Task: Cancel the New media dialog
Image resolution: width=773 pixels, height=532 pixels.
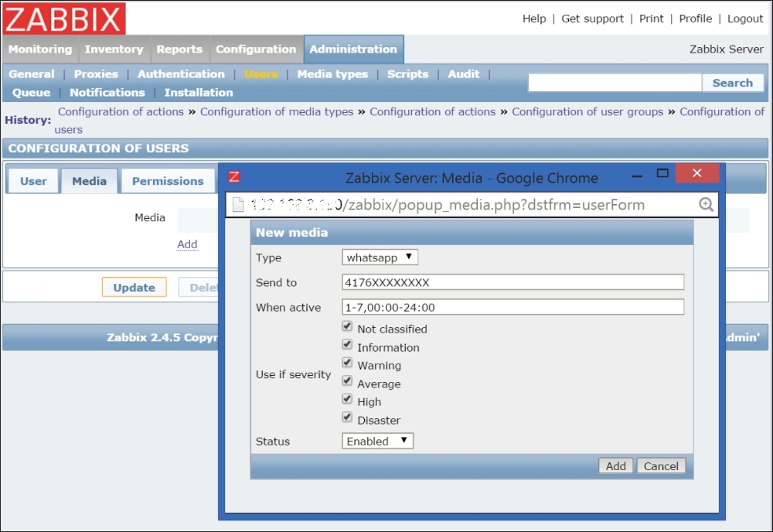Action: pos(661,465)
